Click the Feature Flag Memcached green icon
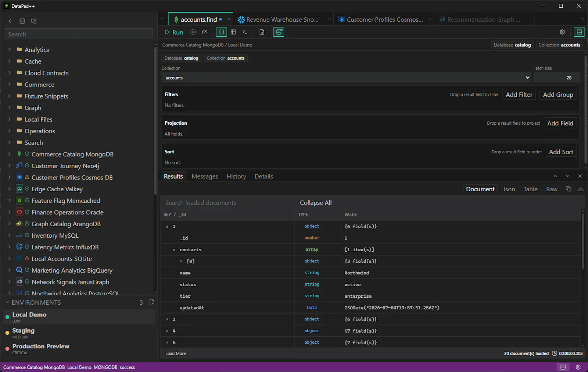 coord(19,201)
